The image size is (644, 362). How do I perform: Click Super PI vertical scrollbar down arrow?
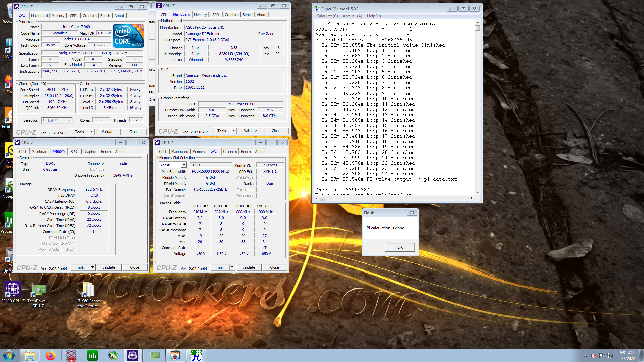tap(478, 193)
